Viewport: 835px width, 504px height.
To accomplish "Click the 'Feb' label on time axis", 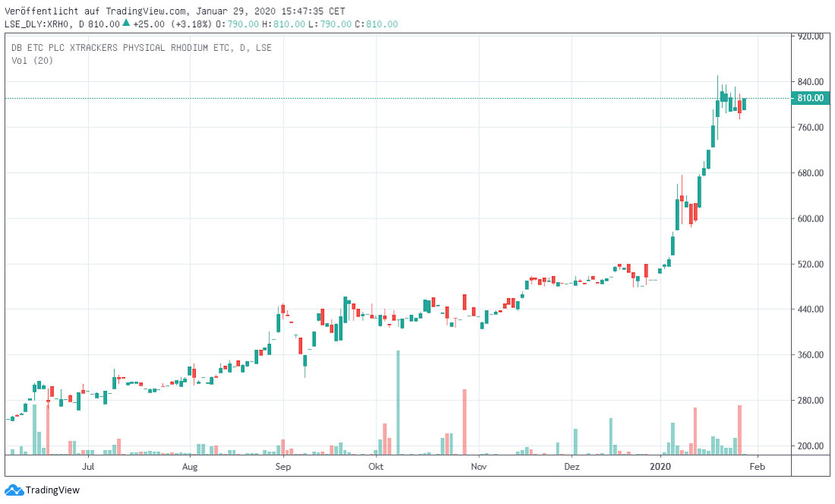I will point(758,466).
